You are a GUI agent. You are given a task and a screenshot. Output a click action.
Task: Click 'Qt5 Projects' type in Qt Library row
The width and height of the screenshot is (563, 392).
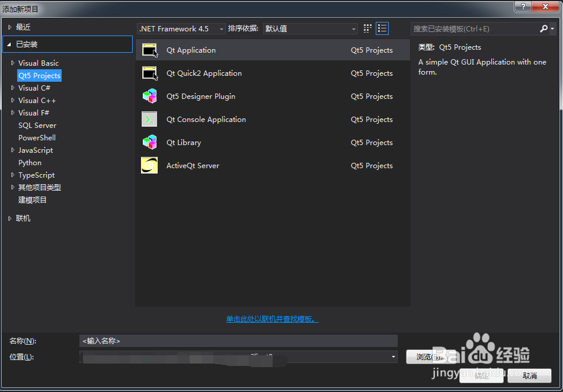(372, 143)
